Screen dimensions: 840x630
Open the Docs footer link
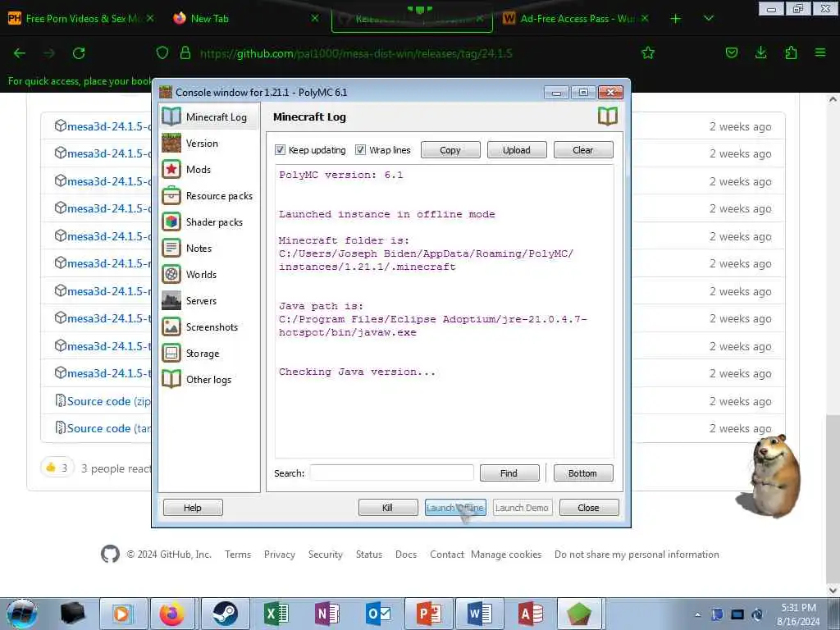(x=406, y=555)
